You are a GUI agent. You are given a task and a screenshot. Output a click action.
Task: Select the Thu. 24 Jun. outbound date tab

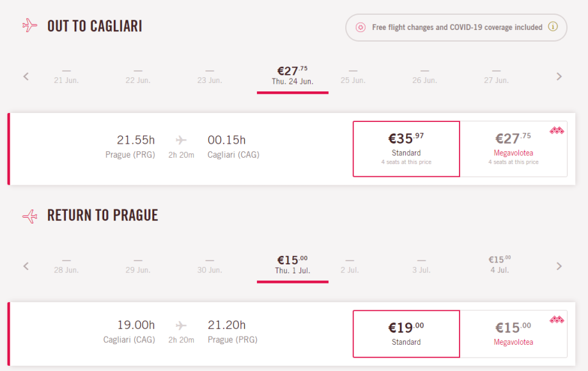point(292,75)
